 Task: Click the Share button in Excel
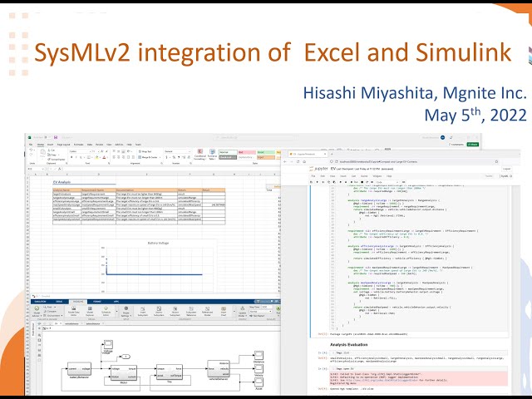[473, 144]
